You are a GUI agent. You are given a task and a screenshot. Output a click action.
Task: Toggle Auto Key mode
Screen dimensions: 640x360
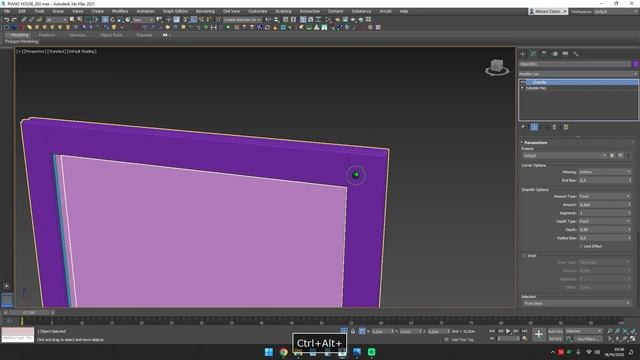click(555, 331)
